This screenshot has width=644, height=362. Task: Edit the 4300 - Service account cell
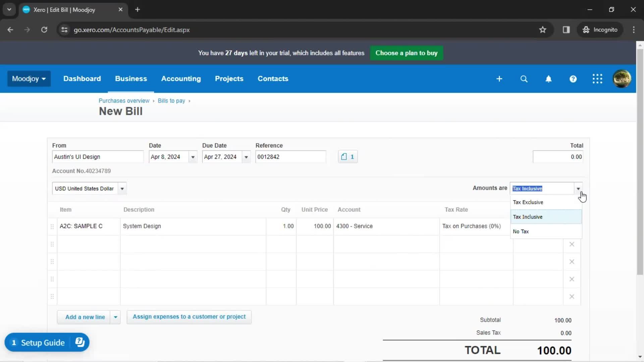[x=386, y=226]
